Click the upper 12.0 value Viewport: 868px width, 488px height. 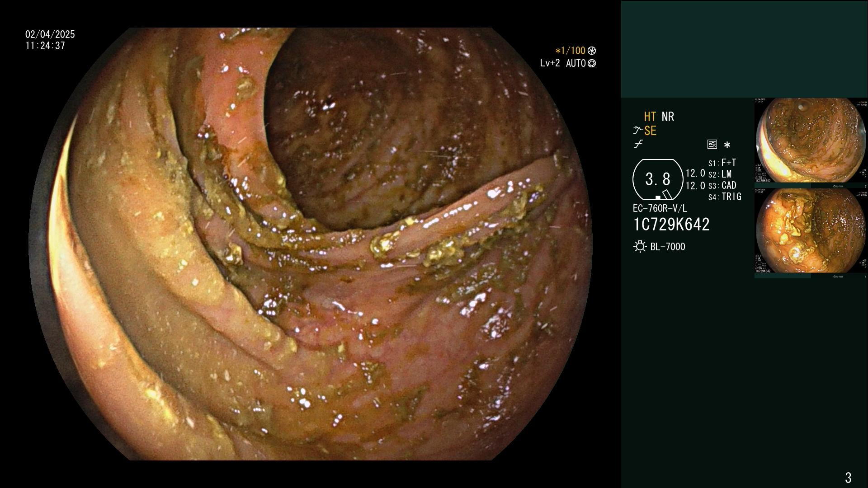coord(695,173)
